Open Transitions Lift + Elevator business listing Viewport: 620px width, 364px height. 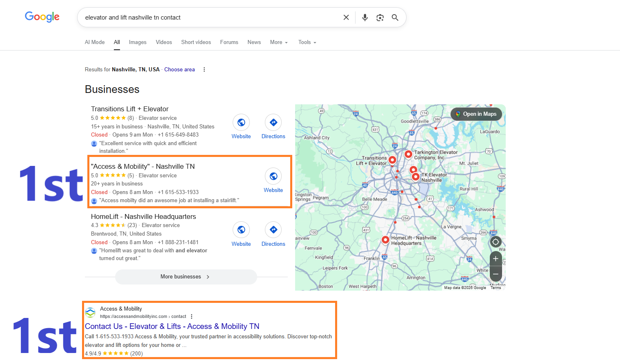point(130,109)
